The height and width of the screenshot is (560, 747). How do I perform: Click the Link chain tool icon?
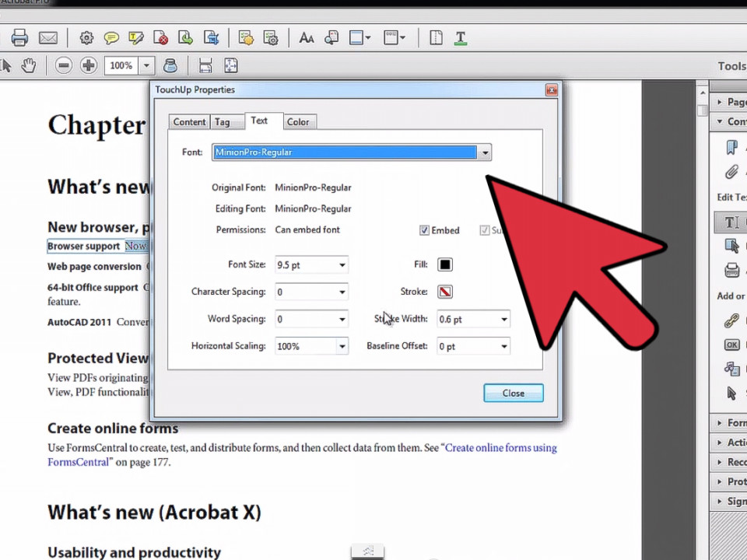click(x=731, y=320)
